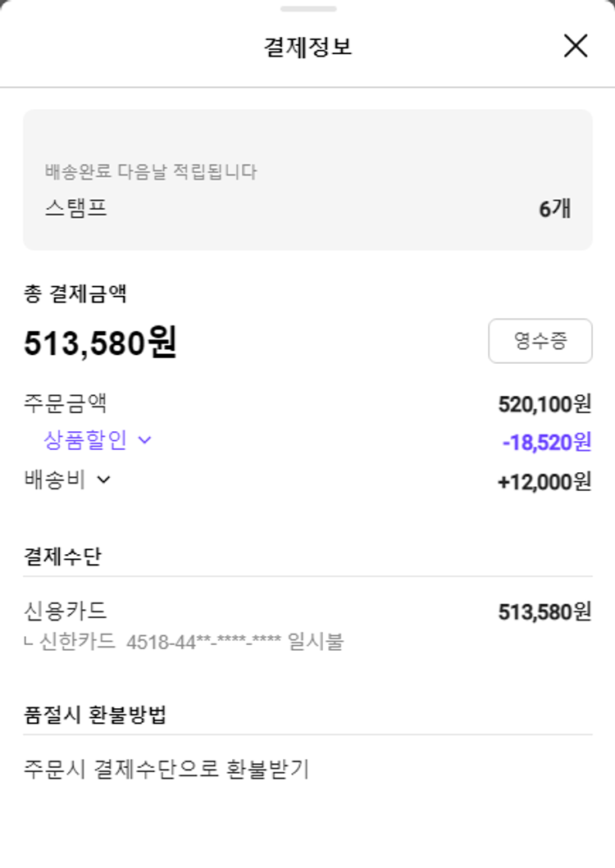Click the 신용카드 payment method row
Image resolution: width=615 pixels, height=868 pixels.
[x=66, y=611]
